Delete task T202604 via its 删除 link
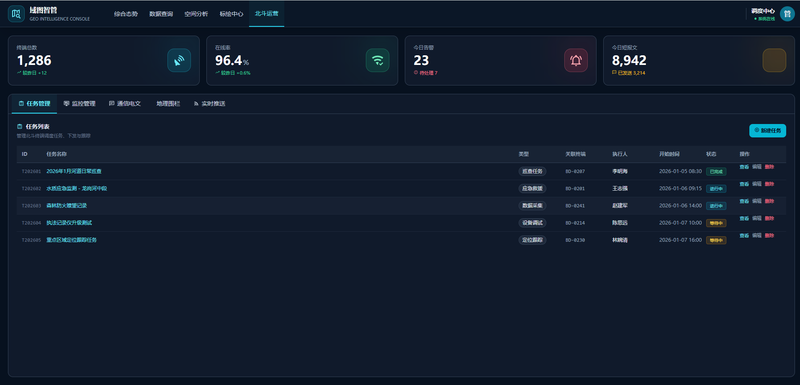Viewport: 800px width, 385px height. pos(769,218)
